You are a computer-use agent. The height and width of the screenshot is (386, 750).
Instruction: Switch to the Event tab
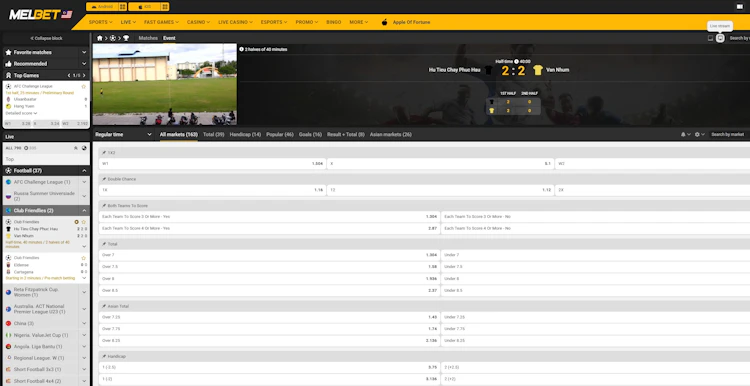[x=169, y=38]
